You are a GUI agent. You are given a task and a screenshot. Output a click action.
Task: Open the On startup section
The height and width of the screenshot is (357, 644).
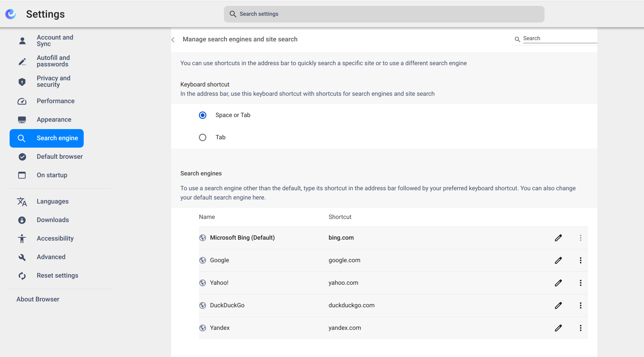pos(46,175)
